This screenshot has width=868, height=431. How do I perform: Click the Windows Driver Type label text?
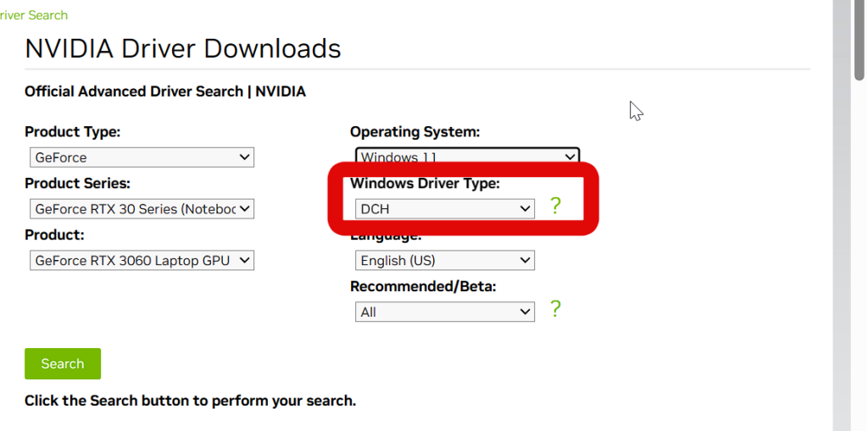click(426, 184)
